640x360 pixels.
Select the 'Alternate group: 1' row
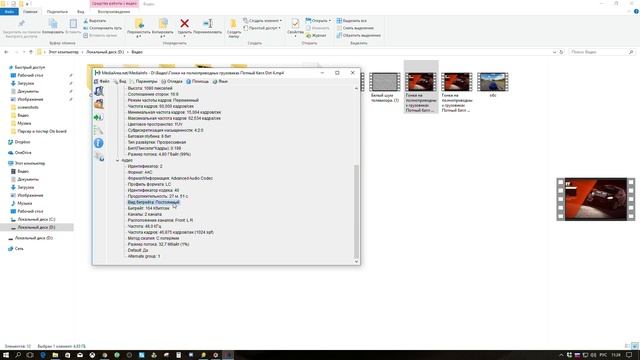point(144,256)
